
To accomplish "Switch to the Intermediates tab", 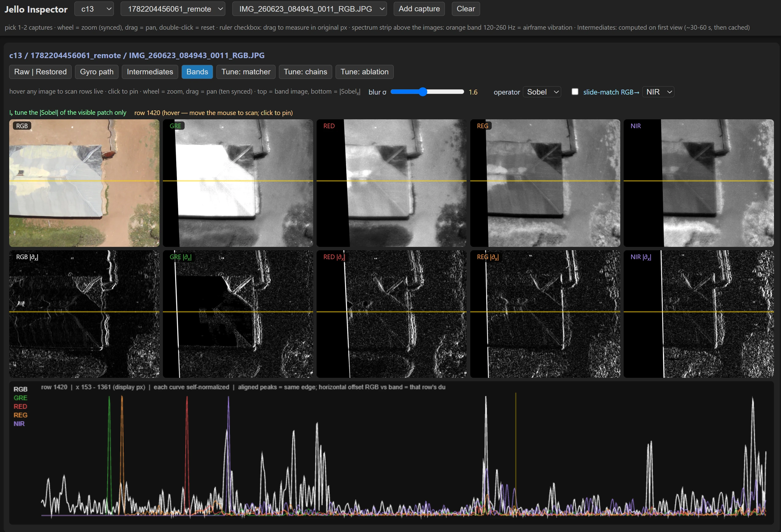I will coord(150,72).
